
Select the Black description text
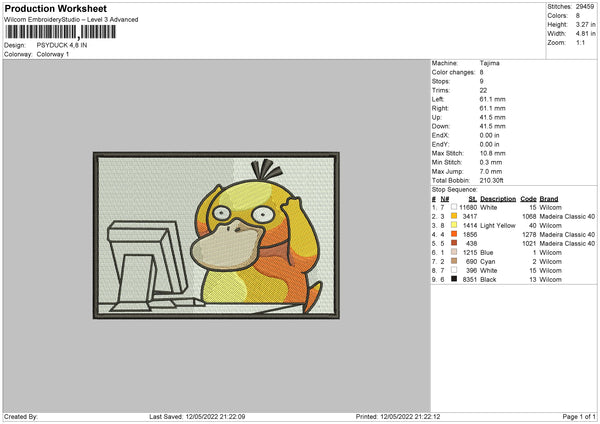pos(488,280)
